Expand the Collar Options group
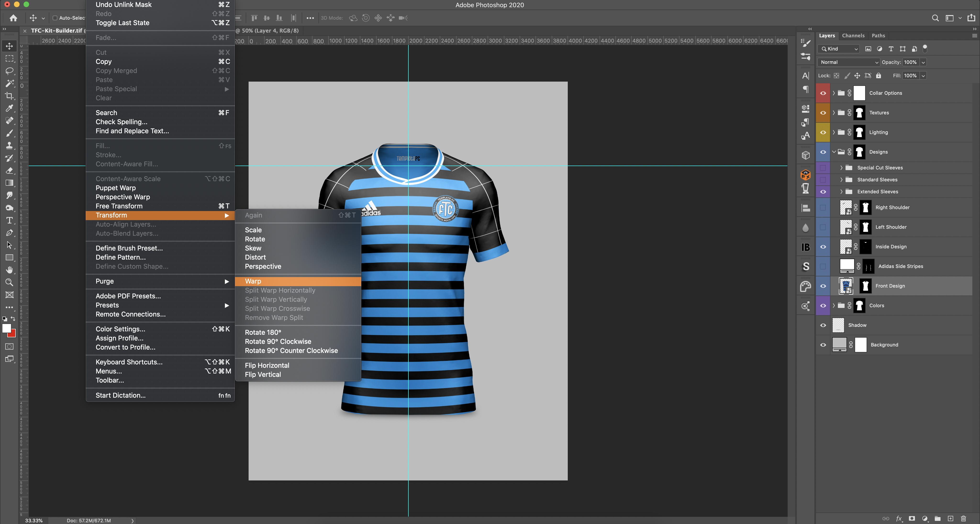This screenshot has height=524, width=980. (834, 93)
